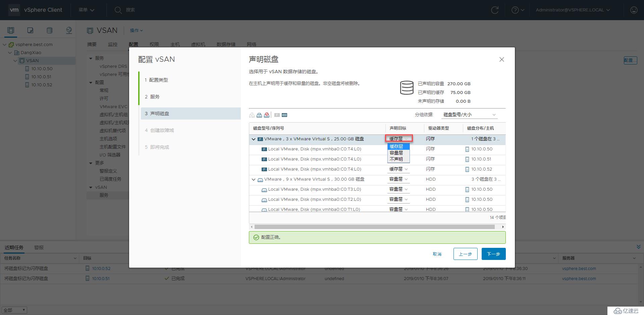Switch to Networking navigator icon

pyautogui.click(x=69, y=31)
